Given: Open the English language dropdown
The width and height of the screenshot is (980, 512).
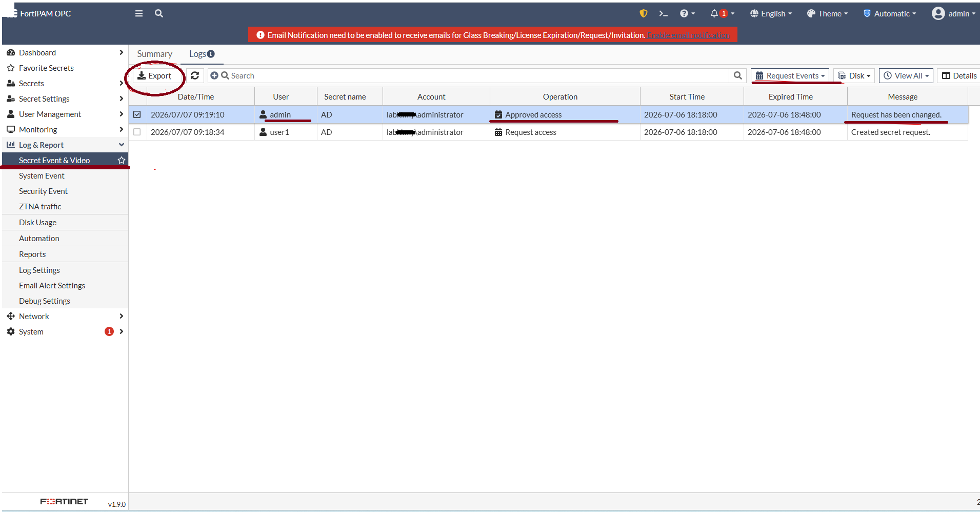Looking at the screenshot, I should (771, 13).
